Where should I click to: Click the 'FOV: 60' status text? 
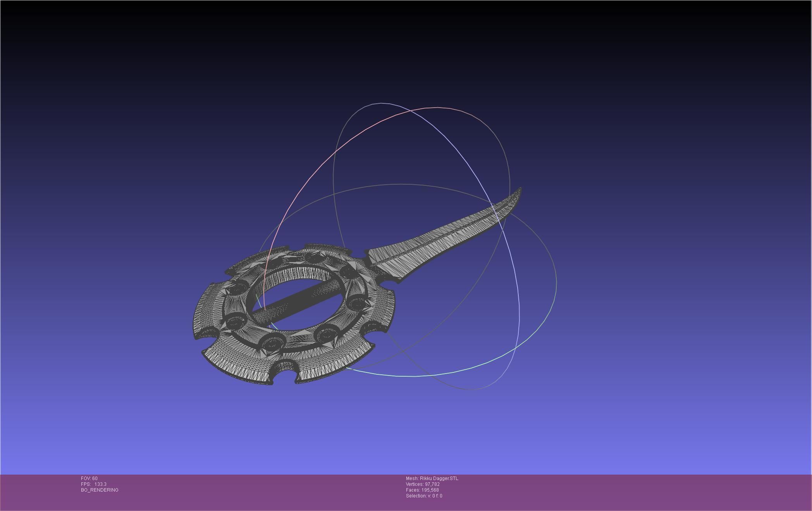[89, 478]
